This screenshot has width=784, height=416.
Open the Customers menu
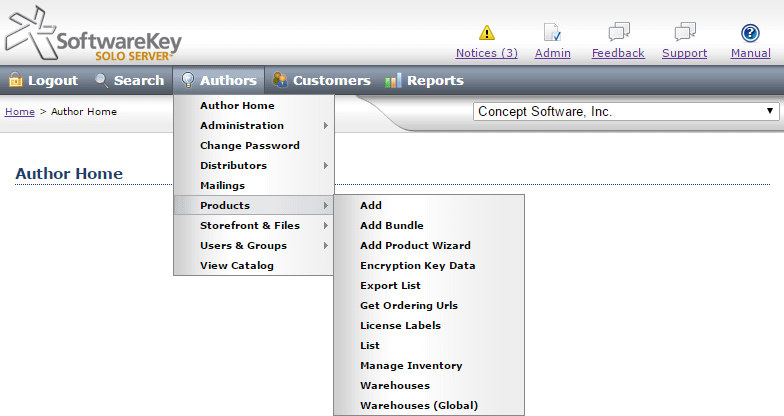click(x=321, y=81)
